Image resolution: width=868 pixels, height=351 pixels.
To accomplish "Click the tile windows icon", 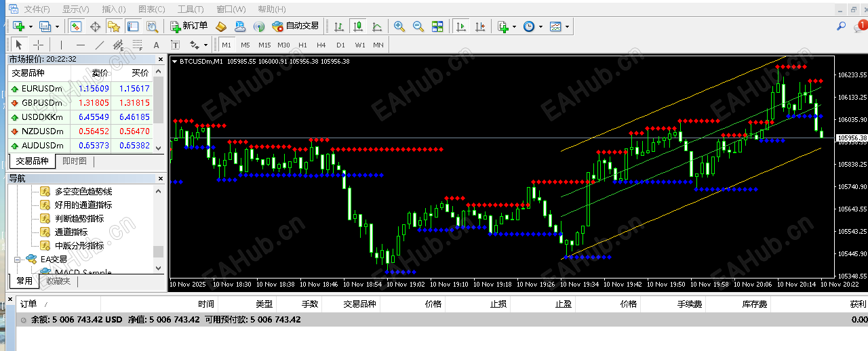I will point(437,26).
